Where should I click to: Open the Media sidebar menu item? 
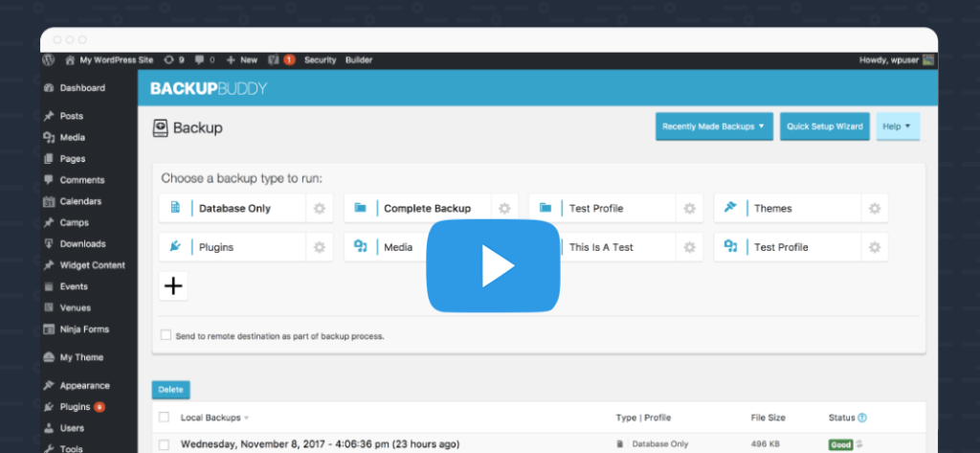click(x=73, y=137)
